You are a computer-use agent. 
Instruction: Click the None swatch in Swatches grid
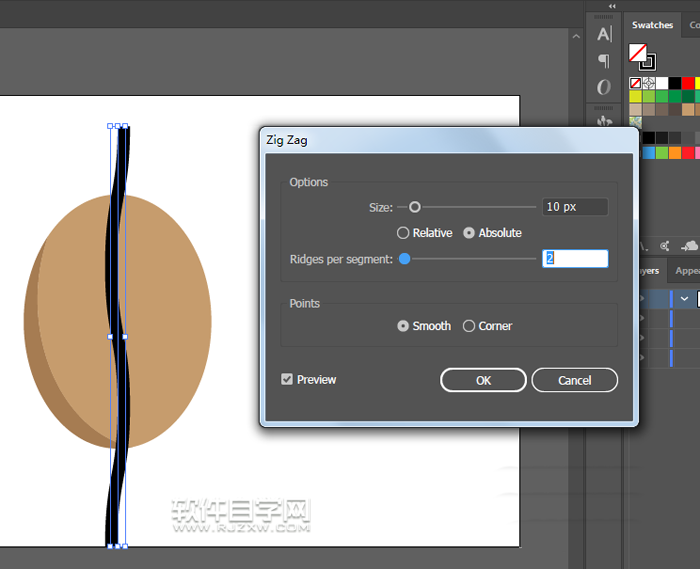635,83
